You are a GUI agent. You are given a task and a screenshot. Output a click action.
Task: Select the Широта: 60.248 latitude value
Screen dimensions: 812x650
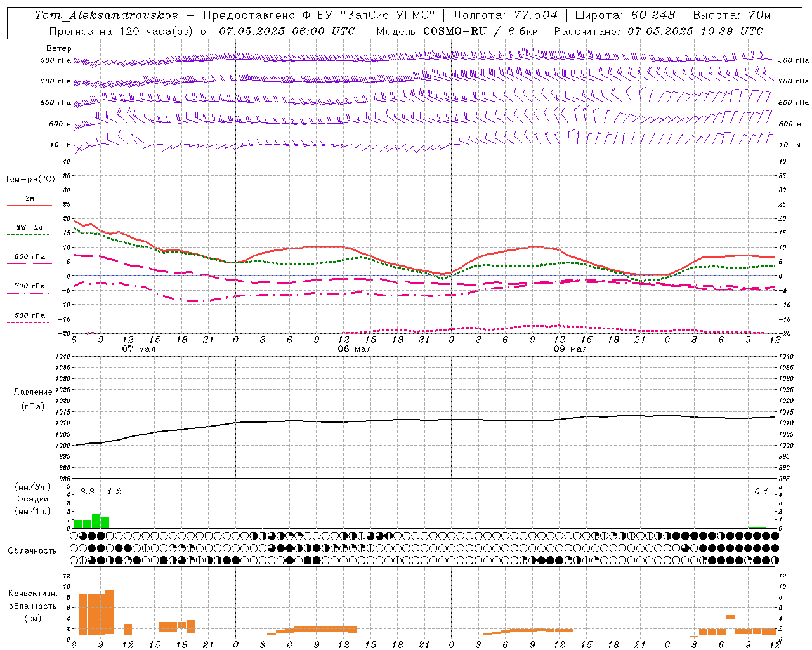point(625,15)
